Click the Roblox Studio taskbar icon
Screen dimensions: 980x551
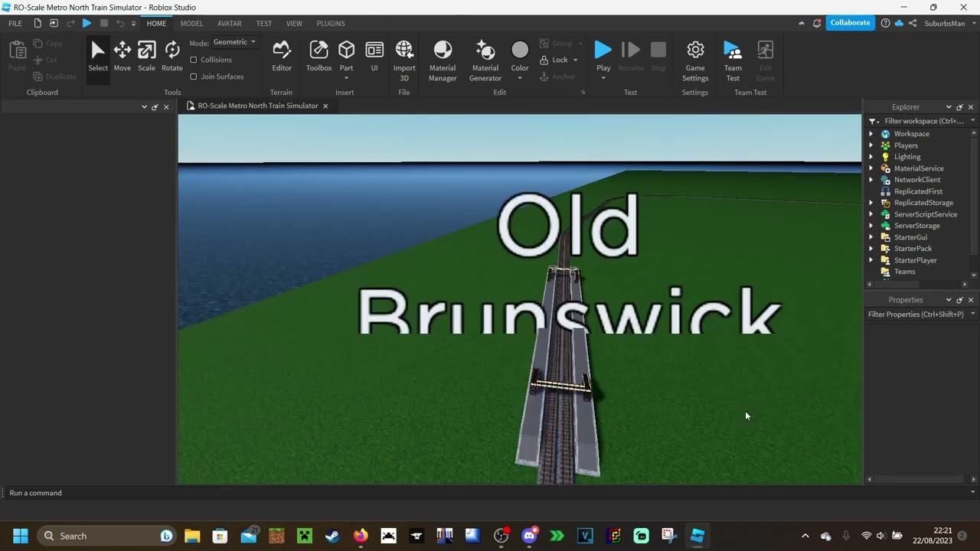click(x=697, y=536)
